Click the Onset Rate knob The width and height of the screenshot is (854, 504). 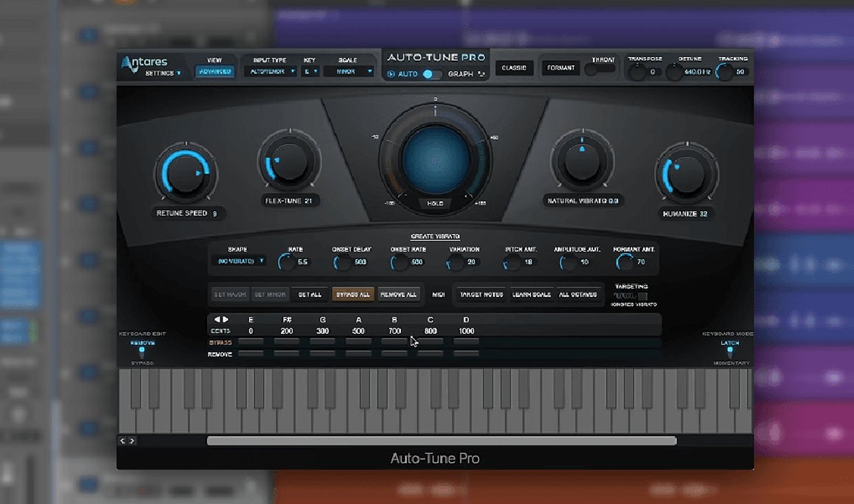(x=399, y=262)
